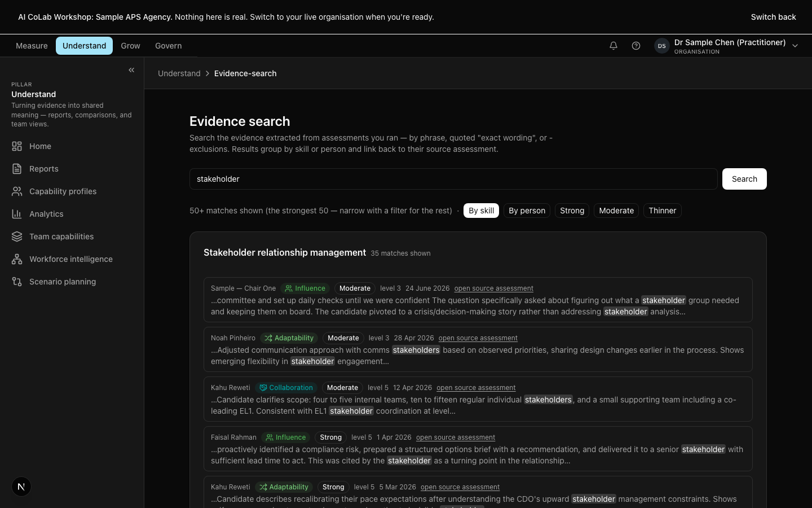Click the Home sidebar icon
This screenshot has height=508, width=812.
coord(17,146)
